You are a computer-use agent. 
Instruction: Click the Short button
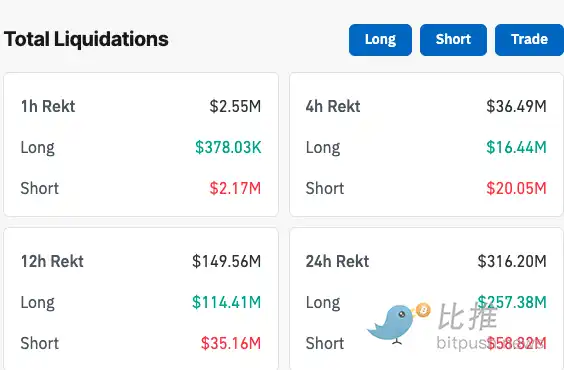pyautogui.click(x=453, y=40)
